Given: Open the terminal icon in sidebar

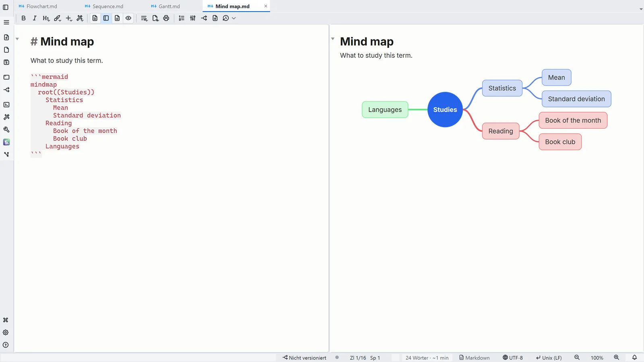Looking at the screenshot, I should coord(6,105).
